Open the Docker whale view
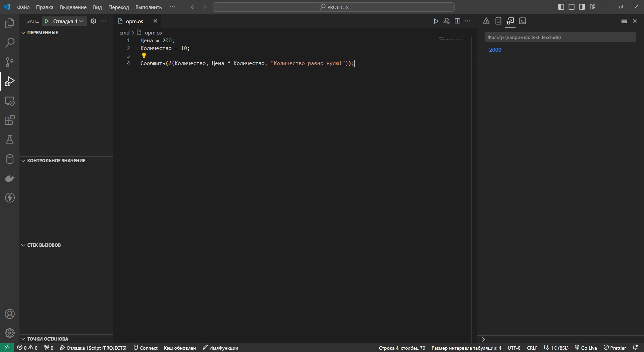Image resolution: width=644 pixels, height=352 pixels. (10, 178)
